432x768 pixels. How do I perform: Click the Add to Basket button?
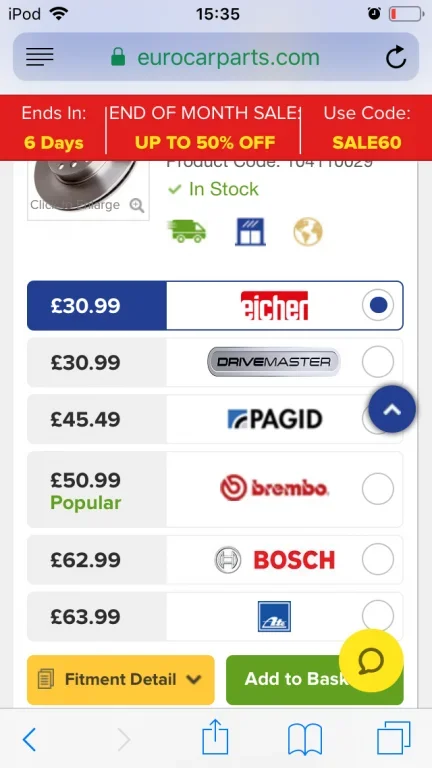click(x=314, y=680)
